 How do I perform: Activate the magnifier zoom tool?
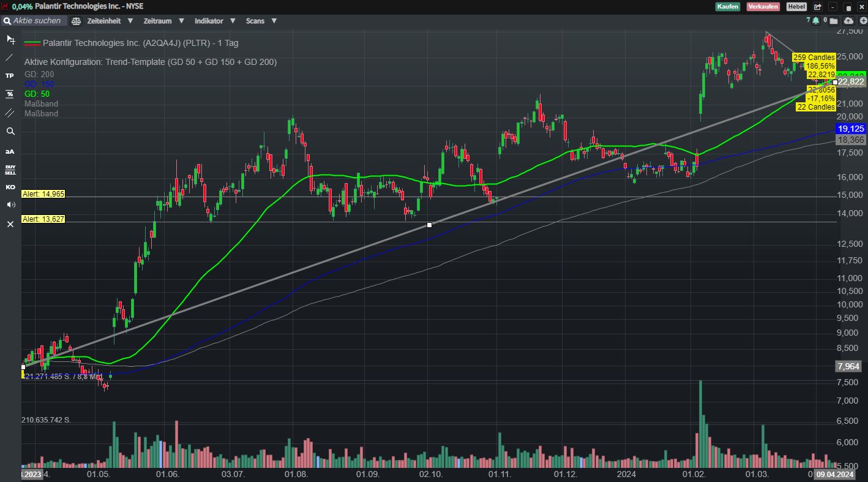click(x=10, y=131)
